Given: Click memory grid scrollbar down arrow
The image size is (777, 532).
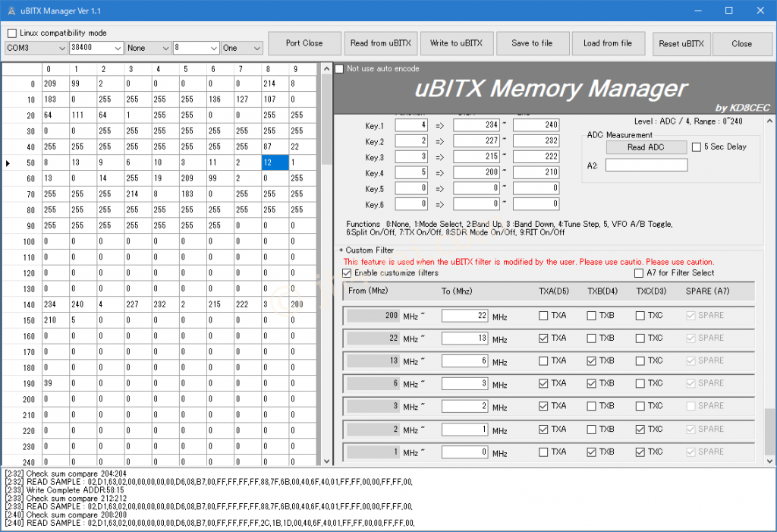Looking at the screenshot, I should tap(326, 461).
